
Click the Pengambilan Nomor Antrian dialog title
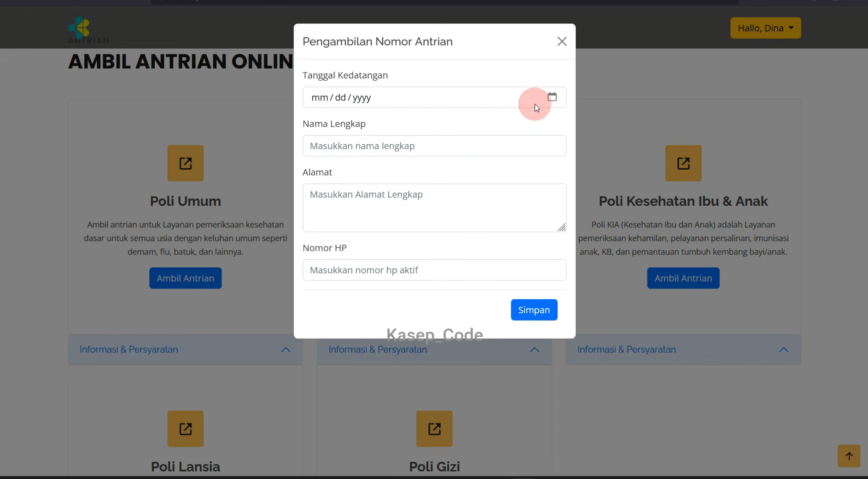coord(378,41)
